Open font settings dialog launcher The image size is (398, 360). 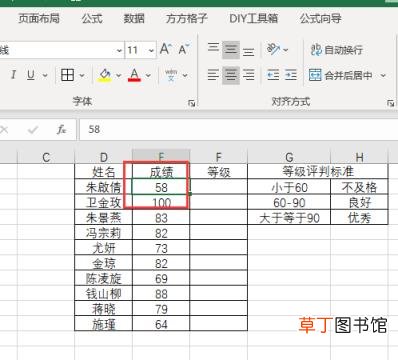point(191,103)
